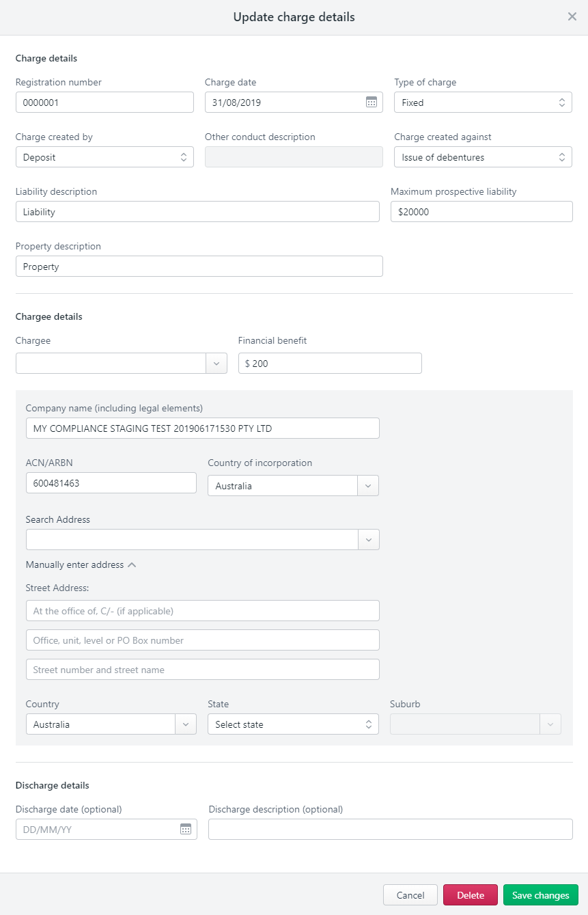
Task: Open the Country dropdown in address
Action: point(185,724)
